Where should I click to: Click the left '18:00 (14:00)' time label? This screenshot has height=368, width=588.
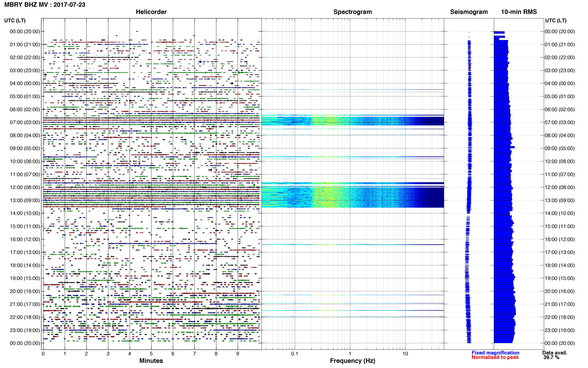click(25, 265)
